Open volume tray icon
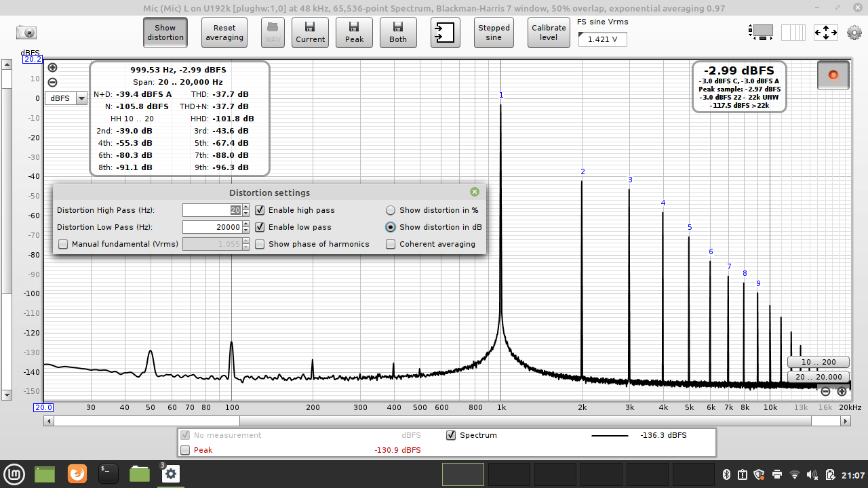The image size is (868, 488). [x=812, y=474]
